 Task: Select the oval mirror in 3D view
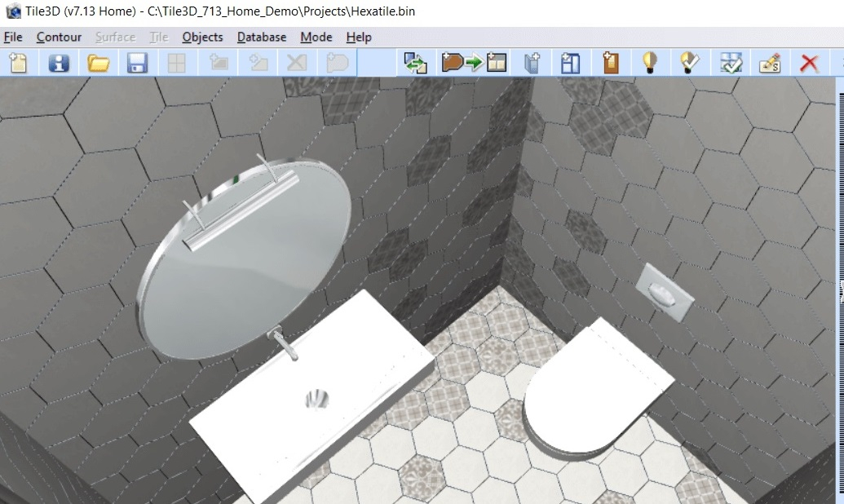click(245, 259)
